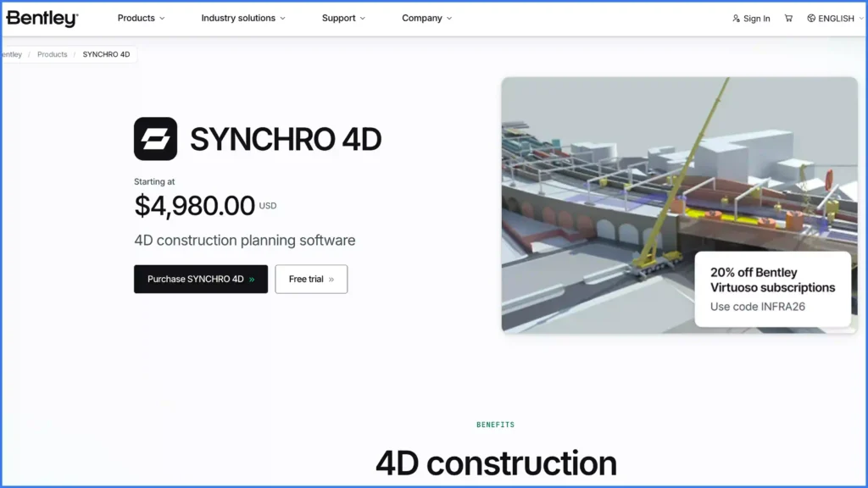Open the shopping cart icon
The height and width of the screenshot is (488, 868).
tap(788, 19)
